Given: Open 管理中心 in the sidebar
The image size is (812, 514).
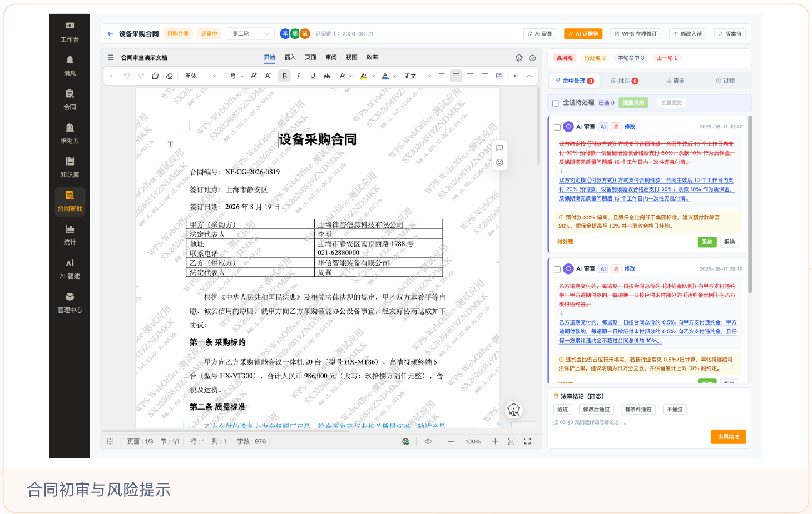Looking at the screenshot, I should tap(70, 303).
